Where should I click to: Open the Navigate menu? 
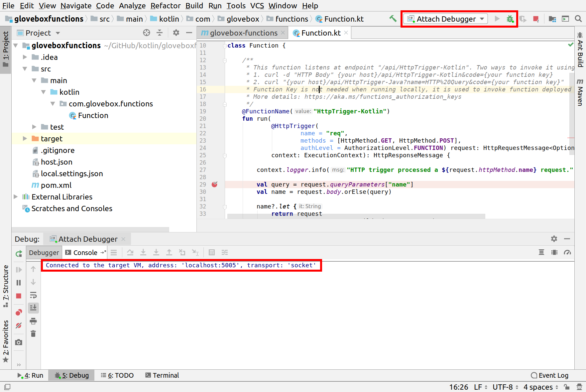tap(76, 6)
